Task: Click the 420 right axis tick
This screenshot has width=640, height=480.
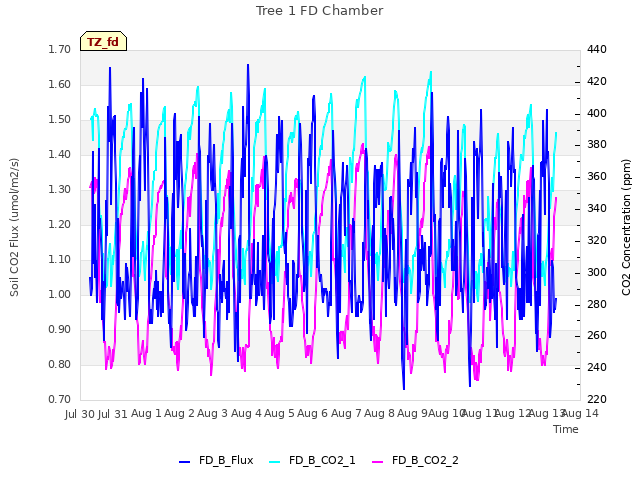Action: [x=597, y=82]
